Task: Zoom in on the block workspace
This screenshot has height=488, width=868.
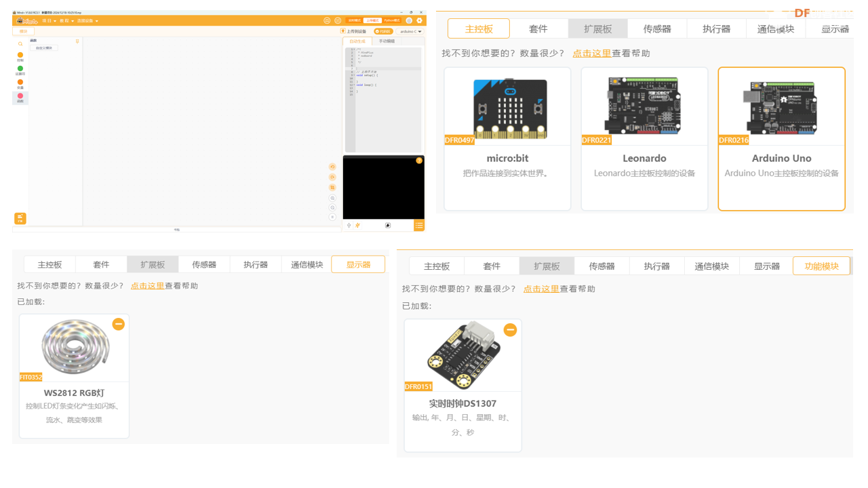Action: point(332,198)
